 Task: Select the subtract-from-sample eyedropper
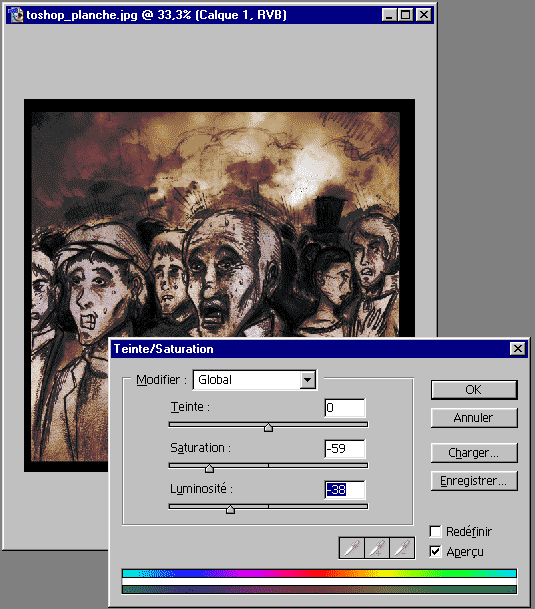tap(402, 548)
